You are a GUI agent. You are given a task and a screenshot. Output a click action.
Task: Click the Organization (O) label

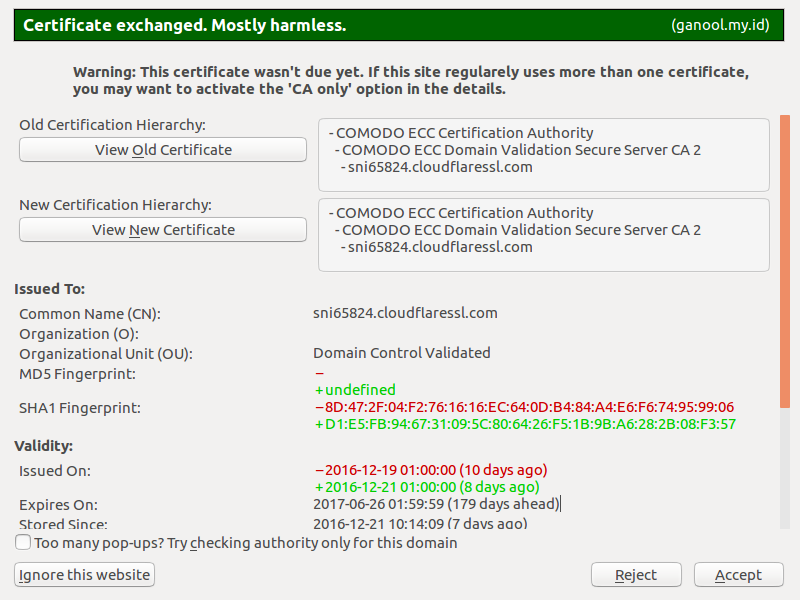(79, 334)
